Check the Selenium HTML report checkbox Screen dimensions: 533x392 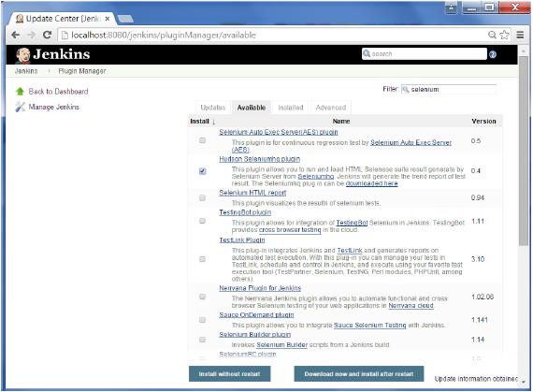202,197
